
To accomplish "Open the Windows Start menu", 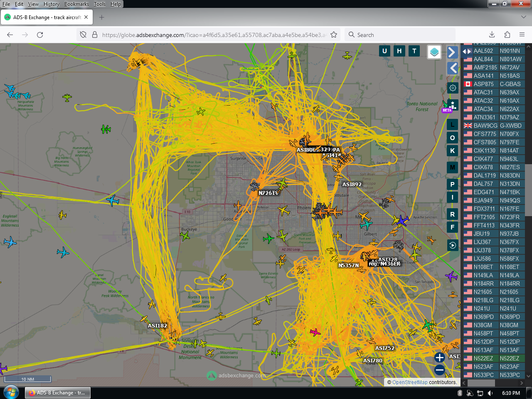I will click(11, 392).
